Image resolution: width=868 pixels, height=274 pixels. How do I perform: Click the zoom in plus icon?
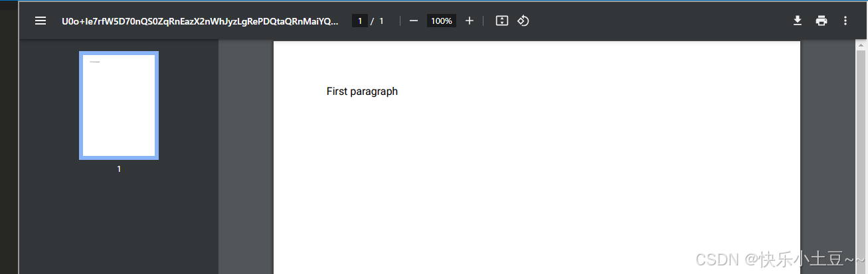tap(470, 21)
